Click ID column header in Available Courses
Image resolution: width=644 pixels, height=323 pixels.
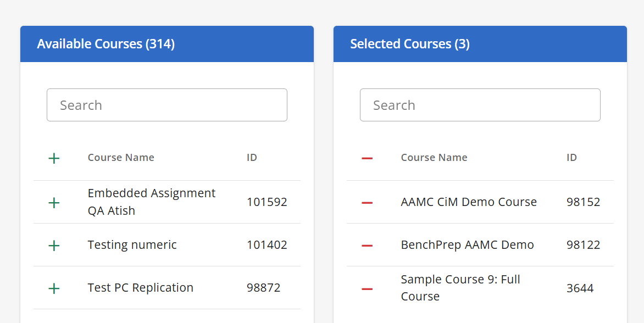[252, 158]
